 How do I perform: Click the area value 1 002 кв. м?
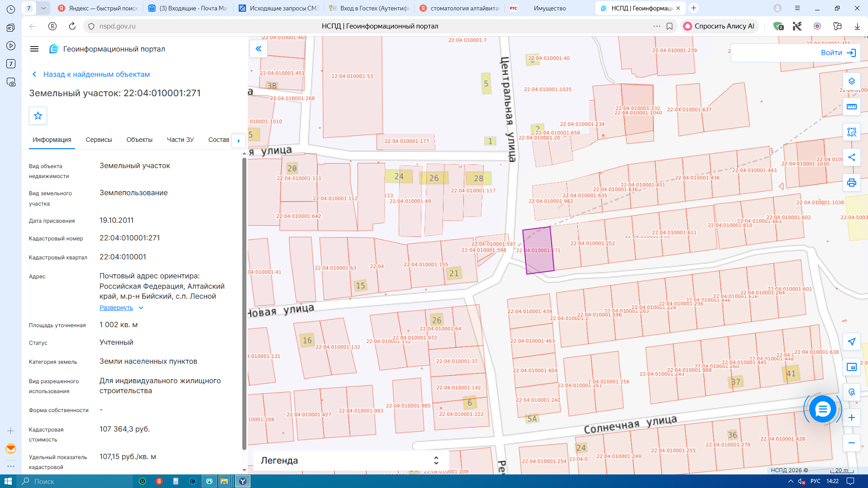118,324
